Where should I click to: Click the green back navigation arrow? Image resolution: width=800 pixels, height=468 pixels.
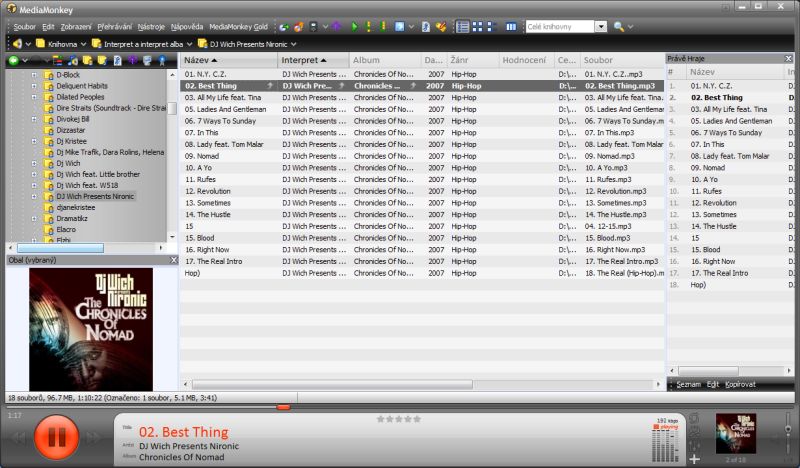[x=14, y=61]
